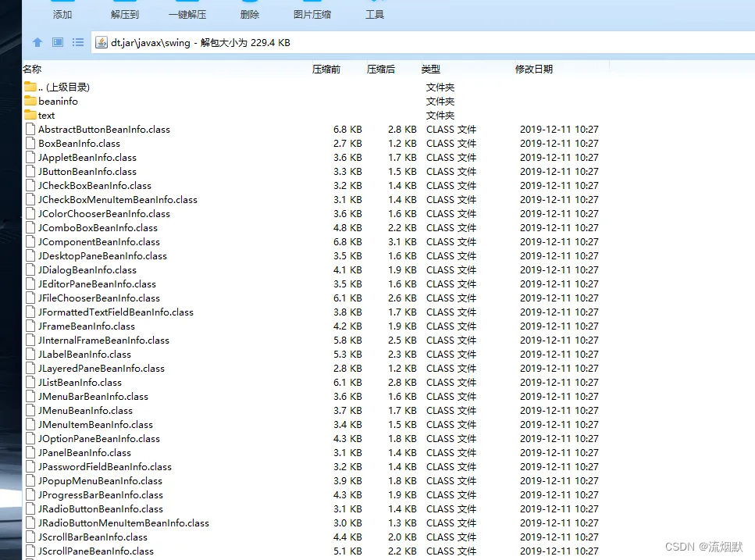The width and height of the screenshot is (755, 560).
Task: Click the 6.8 KB size of AbstractButtonBeanInfo.class
Action: [x=347, y=130]
